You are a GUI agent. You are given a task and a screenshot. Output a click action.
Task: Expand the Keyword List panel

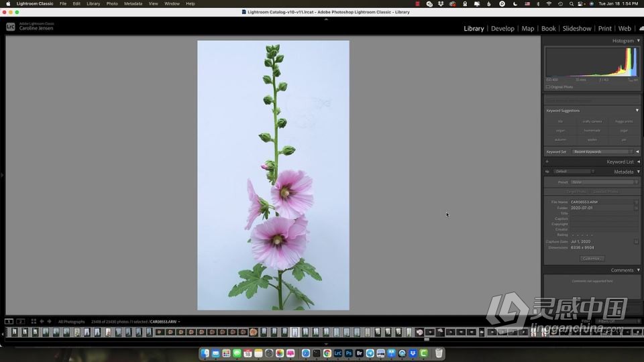click(x=638, y=162)
